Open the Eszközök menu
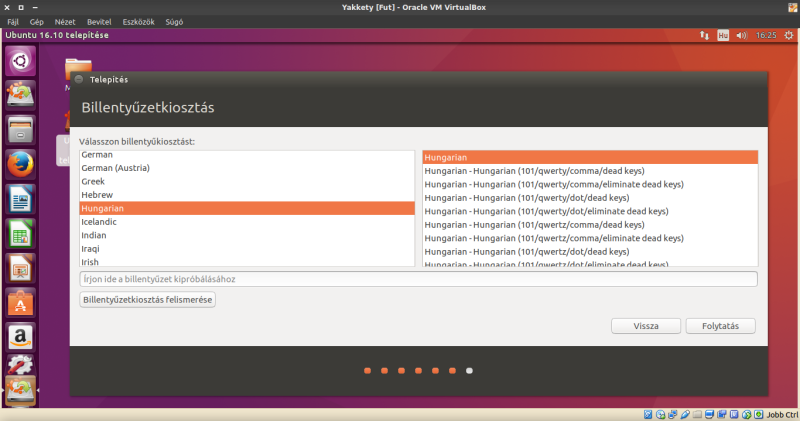This screenshot has width=800, height=421. (x=137, y=20)
